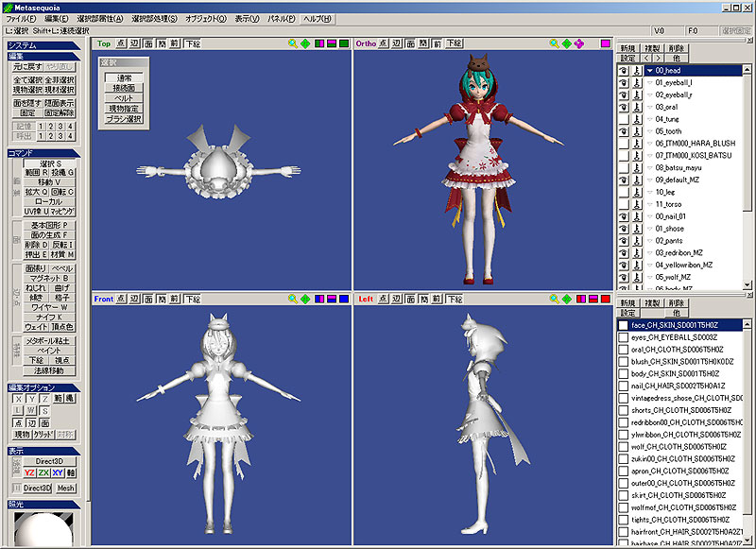
Task: Click the lock icon for 03_oral object
Action: (x=637, y=107)
